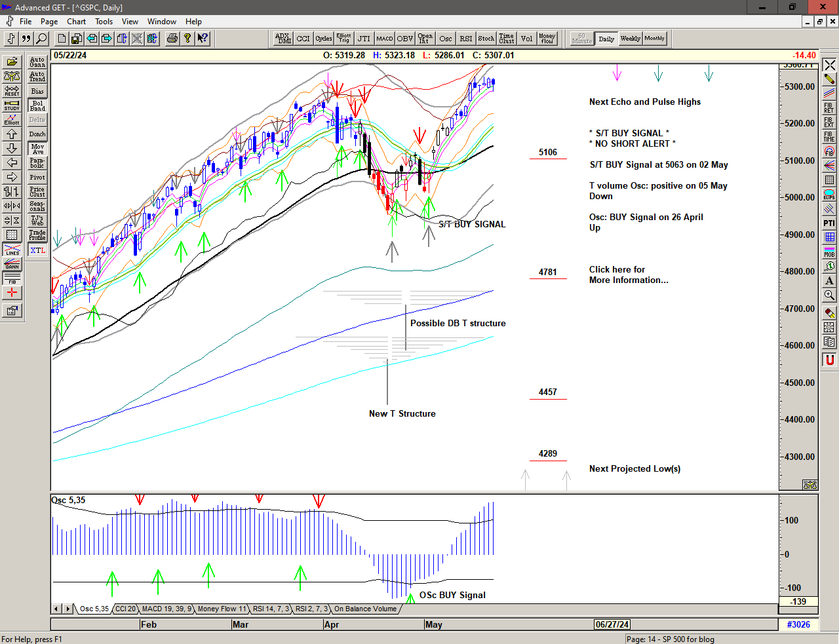Open the Chart menu
The image size is (839, 644).
pyautogui.click(x=76, y=22)
